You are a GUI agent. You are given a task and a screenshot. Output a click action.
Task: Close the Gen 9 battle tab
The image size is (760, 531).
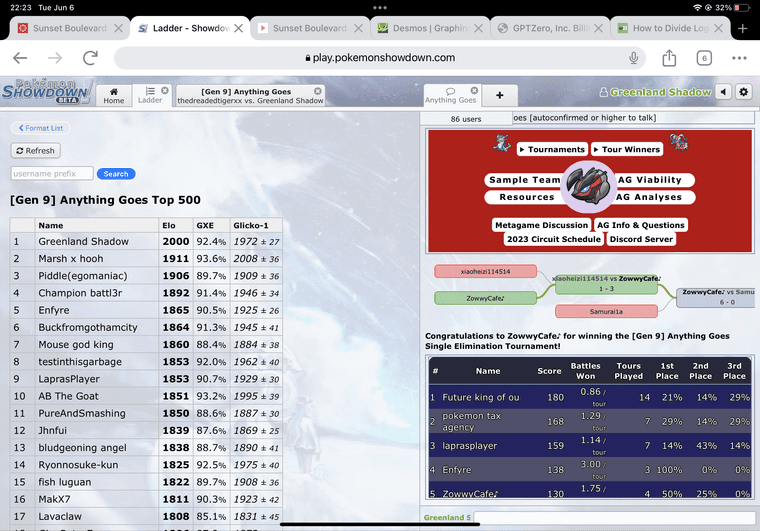(x=318, y=91)
